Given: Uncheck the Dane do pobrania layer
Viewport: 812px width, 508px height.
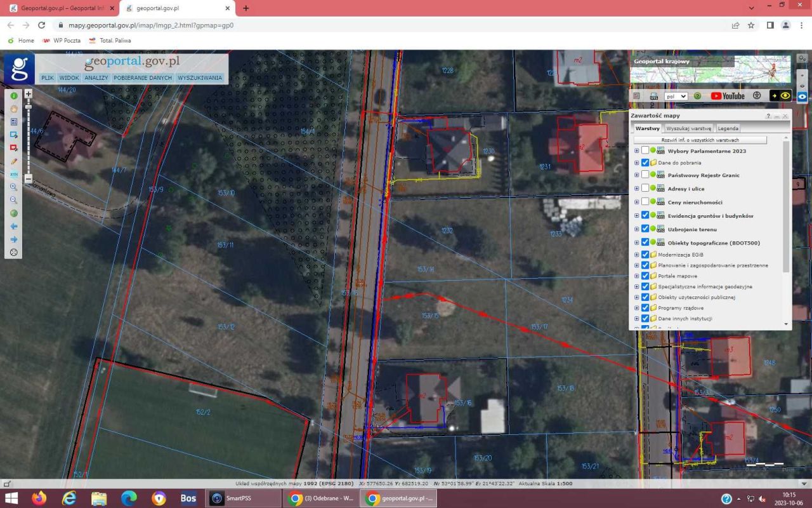Looking at the screenshot, I should tap(645, 163).
